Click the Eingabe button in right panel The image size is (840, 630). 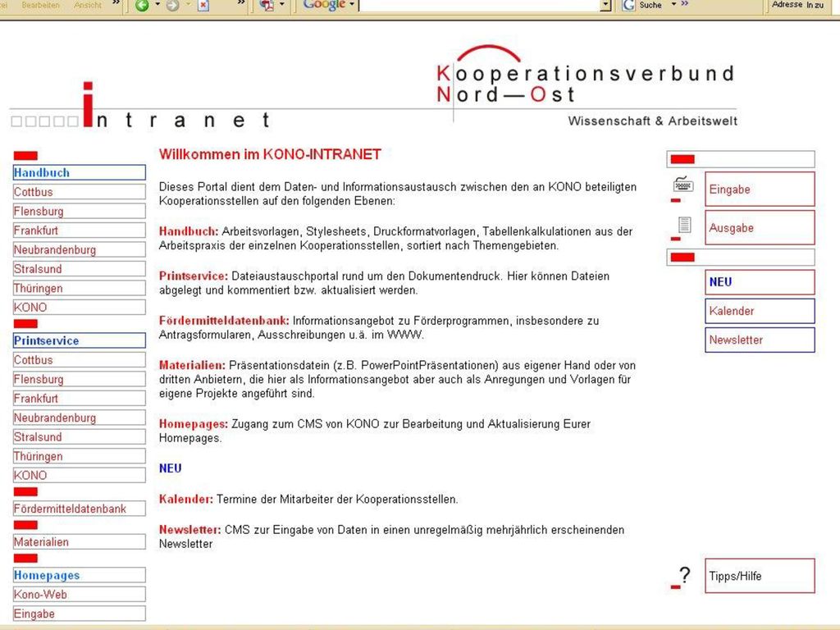760,189
